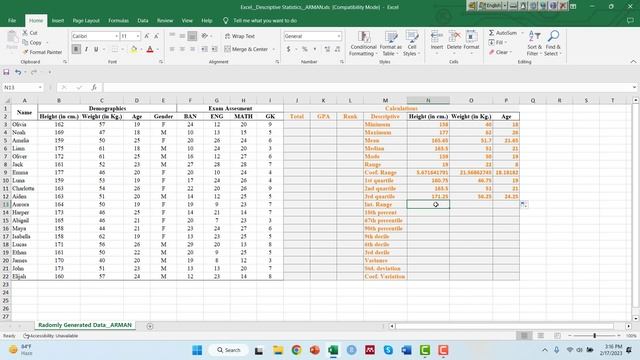640x360 pixels.
Task: Increase decimal places
Action: (x=327, y=49)
